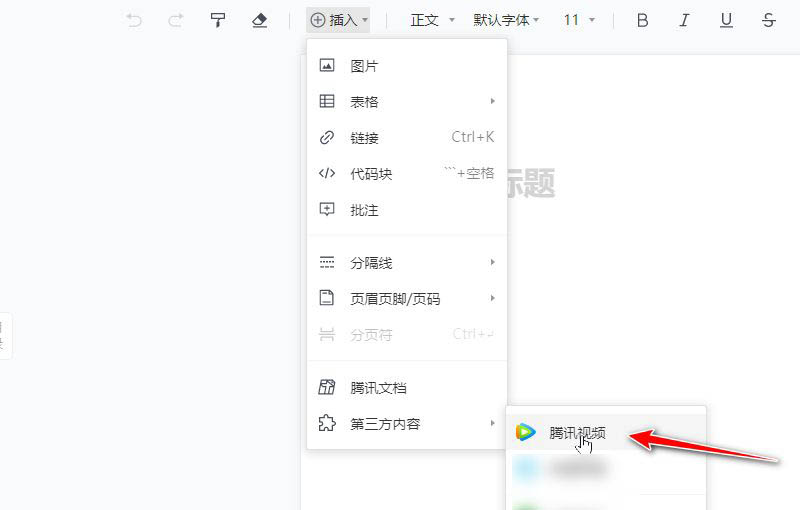The image size is (800, 510).
Task: Click the undo arrow icon
Action: click(x=134, y=20)
